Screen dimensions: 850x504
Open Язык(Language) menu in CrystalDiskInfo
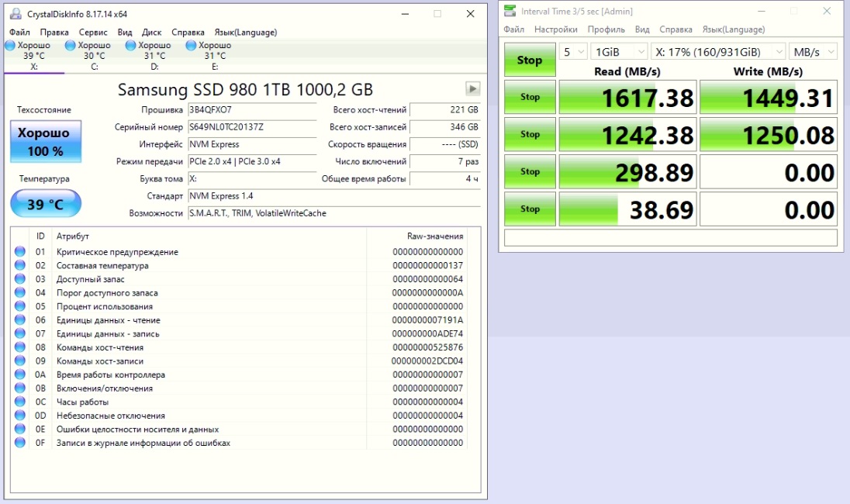pos(246,32)
